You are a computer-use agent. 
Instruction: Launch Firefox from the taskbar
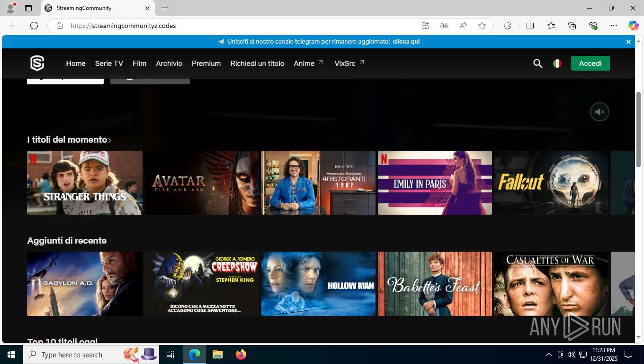[x=241, y=355]
